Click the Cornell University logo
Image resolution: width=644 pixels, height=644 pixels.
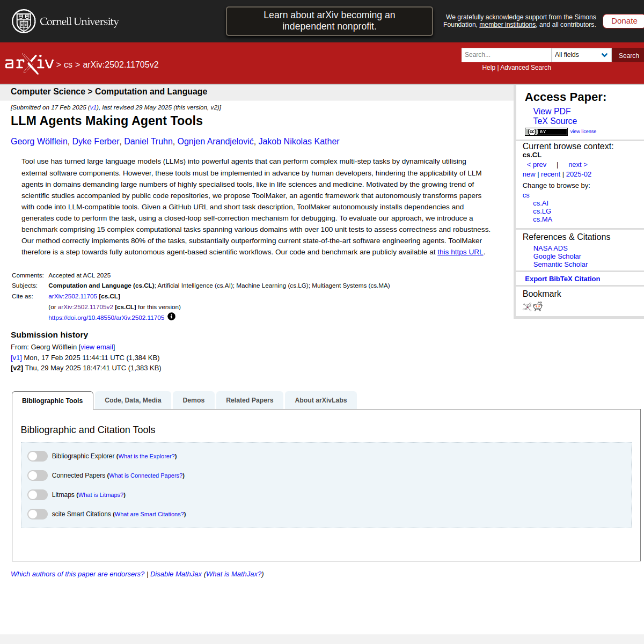point(65,21)
